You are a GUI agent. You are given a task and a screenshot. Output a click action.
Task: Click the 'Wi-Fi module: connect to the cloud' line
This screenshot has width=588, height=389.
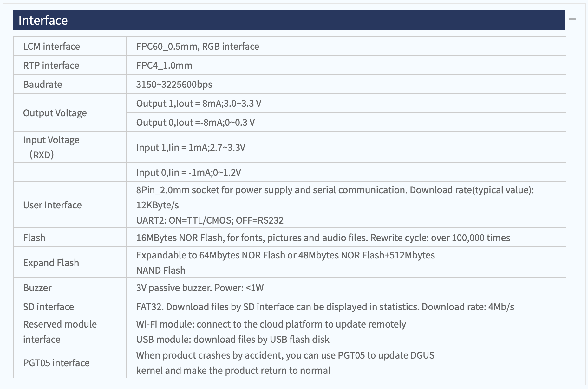coord(271,324)
